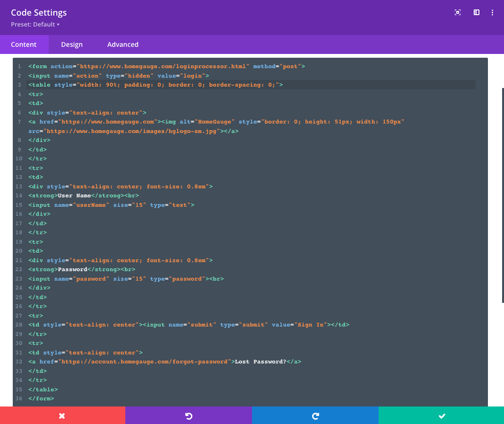The width and height of the screenshot is (504, 424).
Task: Toggle the sidebar snap layout icon
Action: click(477, 13)
